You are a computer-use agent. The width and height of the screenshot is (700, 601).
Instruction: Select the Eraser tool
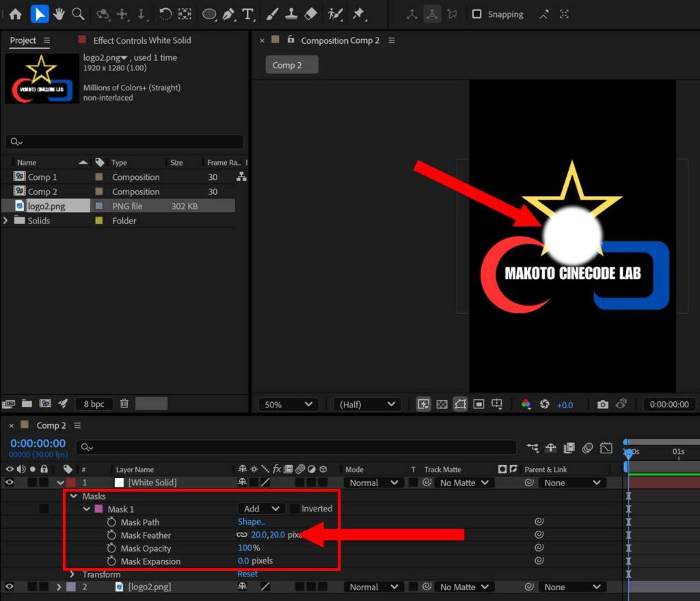coord(310,14)
